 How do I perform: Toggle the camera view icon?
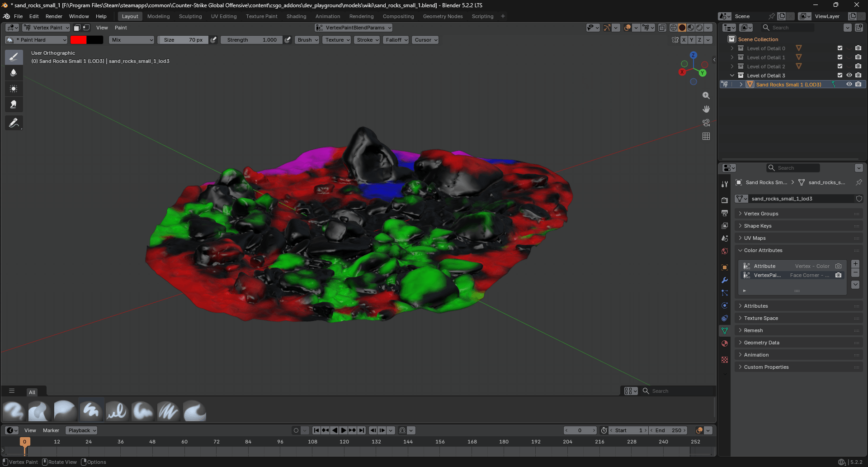706,123
